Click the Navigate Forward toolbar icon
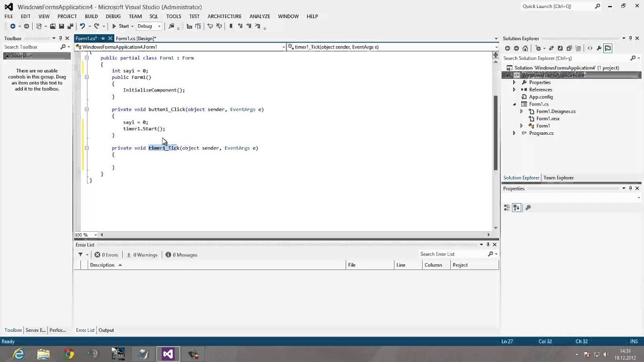 pyautogui.click(x=26, y=26)
